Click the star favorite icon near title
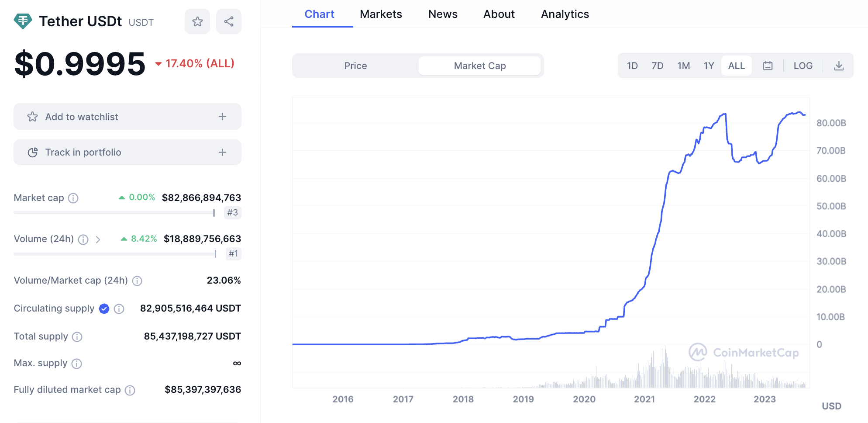The image size is (868, 423). pos(197,21)
